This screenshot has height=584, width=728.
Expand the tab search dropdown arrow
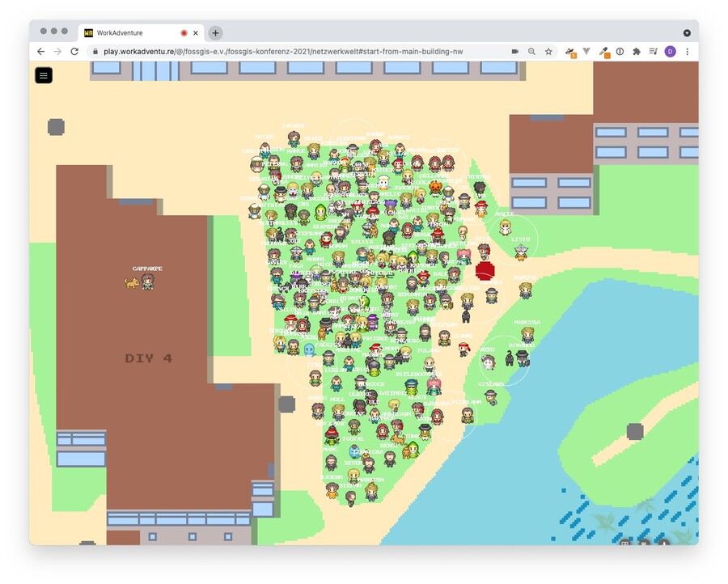point(687,33)
